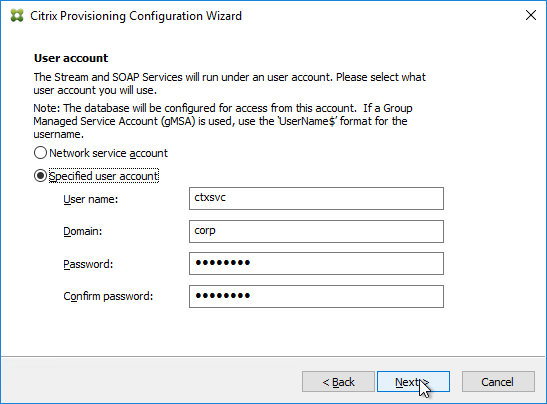This screenshot has height=404, width=547.
Task: Close the Provisioning Configuration Wizard window
Action: click(531, 15)
